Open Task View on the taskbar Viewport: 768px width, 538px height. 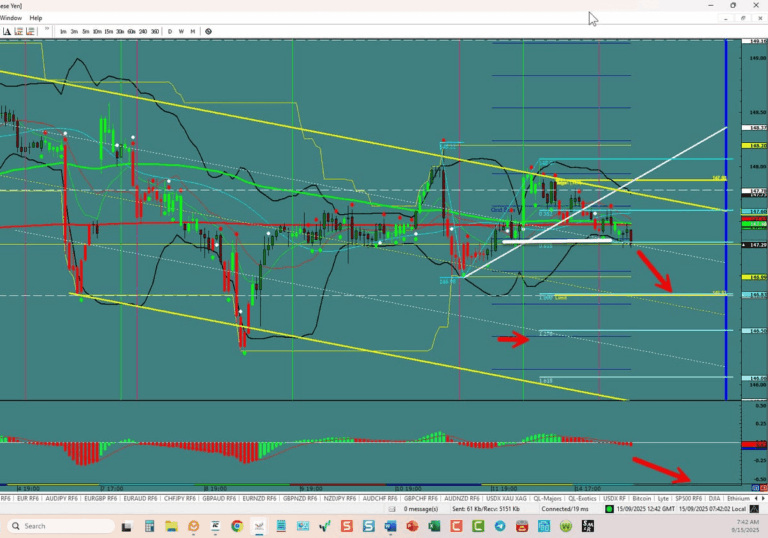click(x=127, y=526)
